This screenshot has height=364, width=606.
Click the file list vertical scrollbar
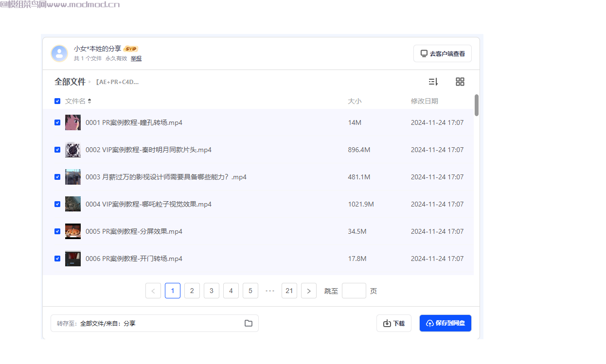(477, 105)
